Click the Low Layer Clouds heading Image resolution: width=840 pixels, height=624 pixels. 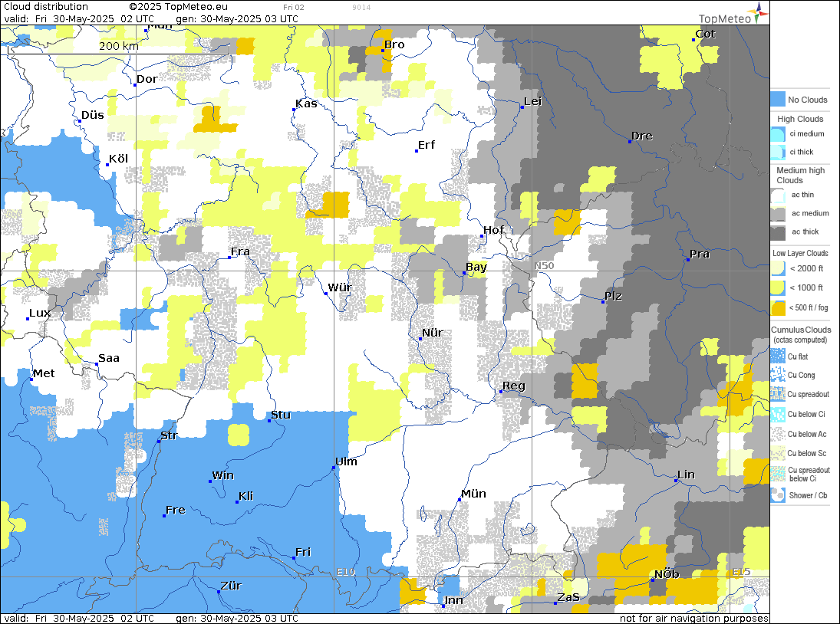(800, 253)
